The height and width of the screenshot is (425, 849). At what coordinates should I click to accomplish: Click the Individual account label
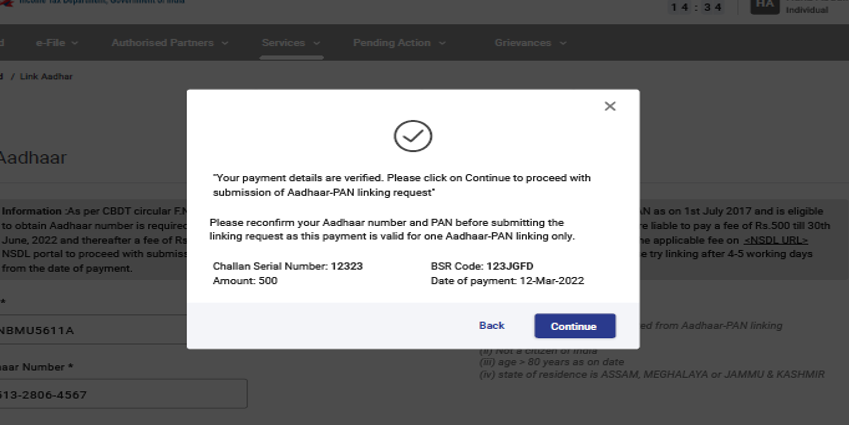(806, 10)
